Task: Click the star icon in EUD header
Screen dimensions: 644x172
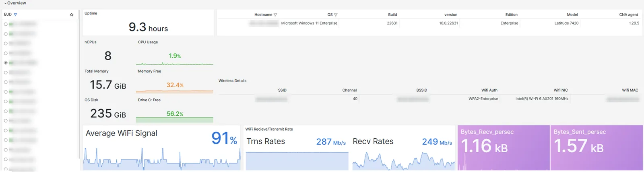Action: coord(72,14)
